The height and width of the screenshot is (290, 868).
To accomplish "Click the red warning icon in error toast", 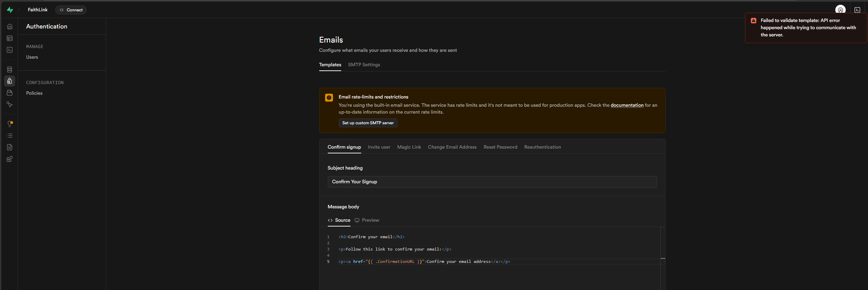I will coord(753,21).
